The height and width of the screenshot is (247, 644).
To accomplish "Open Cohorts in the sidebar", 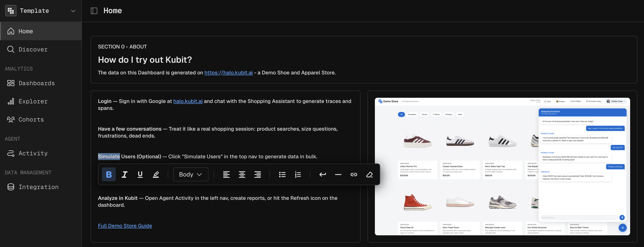I will 41,120.
